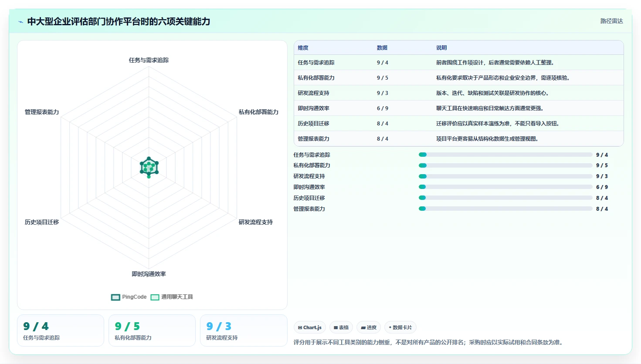Click footnote starting 评分用于展示
The height and width of the screenshot is (364, 641).
coord(429,342)
